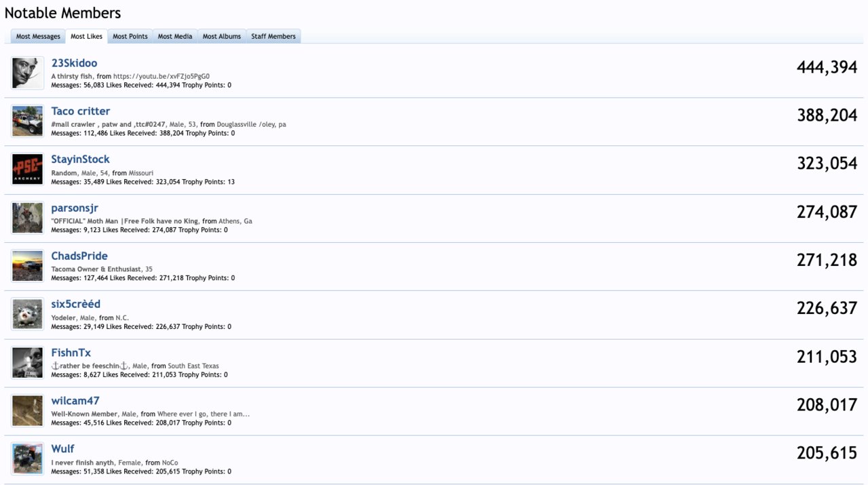The height and width of the screenshot is (485, 868).
Task: Open Taco critter's truck avatar
Action: [27, 121]
